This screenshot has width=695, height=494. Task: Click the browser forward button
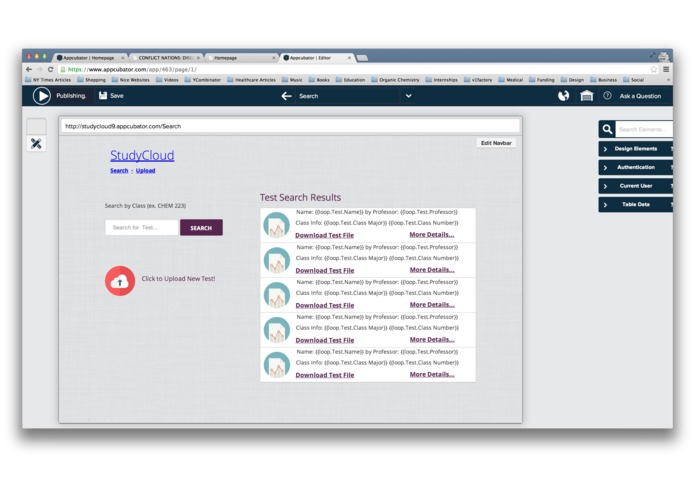[x=40, y=70]
